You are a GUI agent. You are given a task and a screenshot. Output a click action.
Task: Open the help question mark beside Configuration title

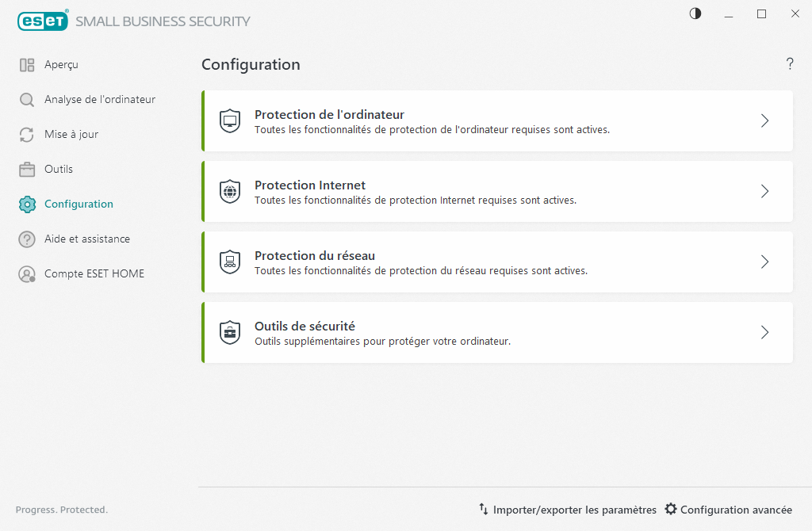coord(790,64)
